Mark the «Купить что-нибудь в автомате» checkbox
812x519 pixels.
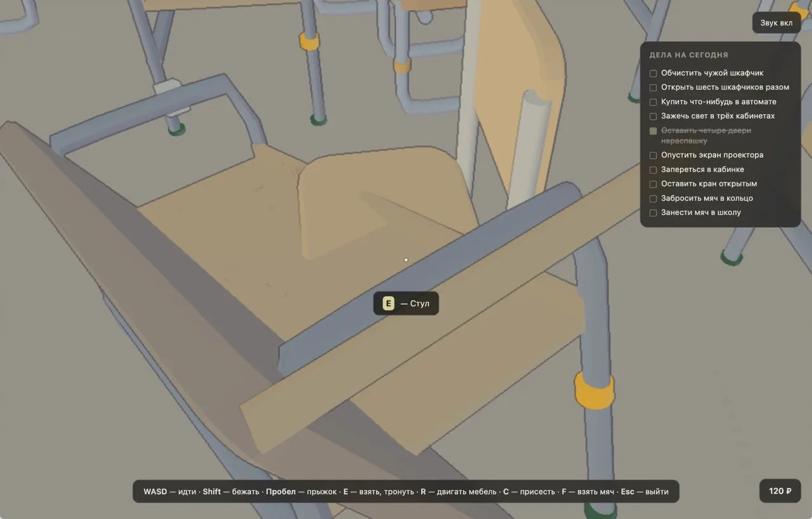click(653, 102)
